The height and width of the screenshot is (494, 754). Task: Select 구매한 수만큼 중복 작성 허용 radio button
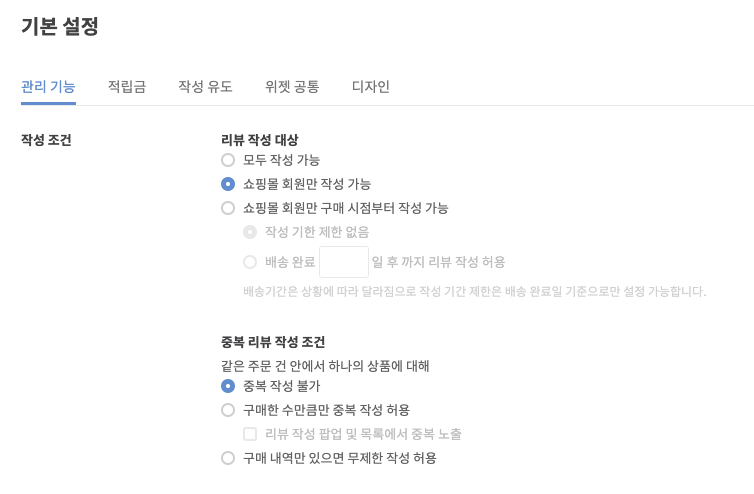[x=228, y=410]
